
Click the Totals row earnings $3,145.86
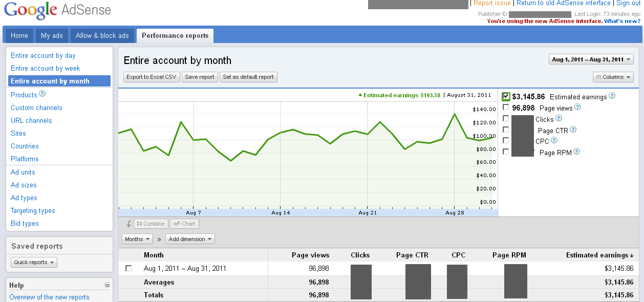coord(619,295)
